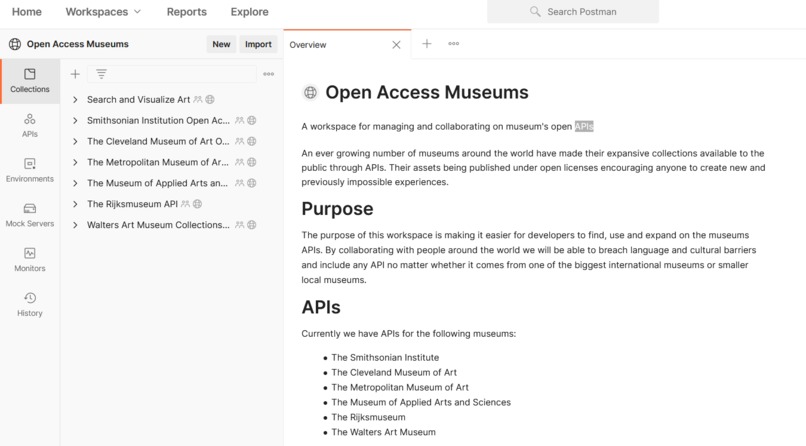Image resolution: width=806 pixels, height=446 pixels.
Task: Click the Search Postman field
Action: click(573, 11)
